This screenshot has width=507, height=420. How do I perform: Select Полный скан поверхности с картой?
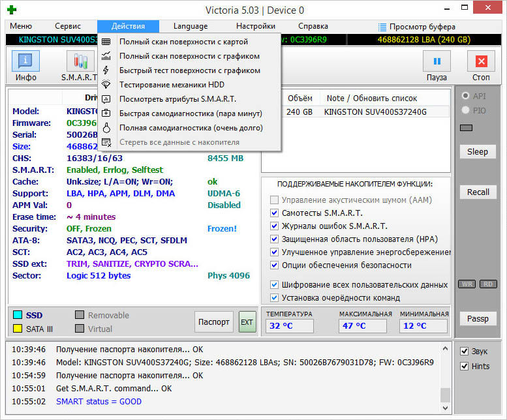click(x=183, y=42)
